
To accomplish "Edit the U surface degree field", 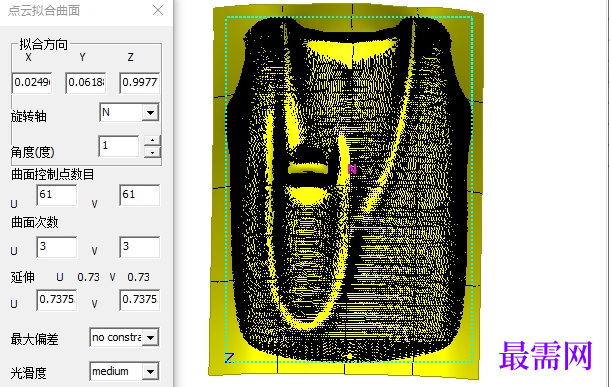I will 57,247.
